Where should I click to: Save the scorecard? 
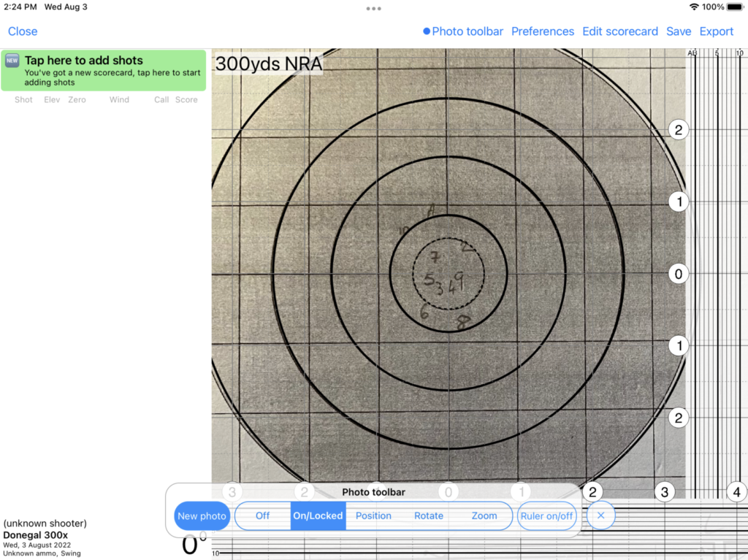coord(678,31)
